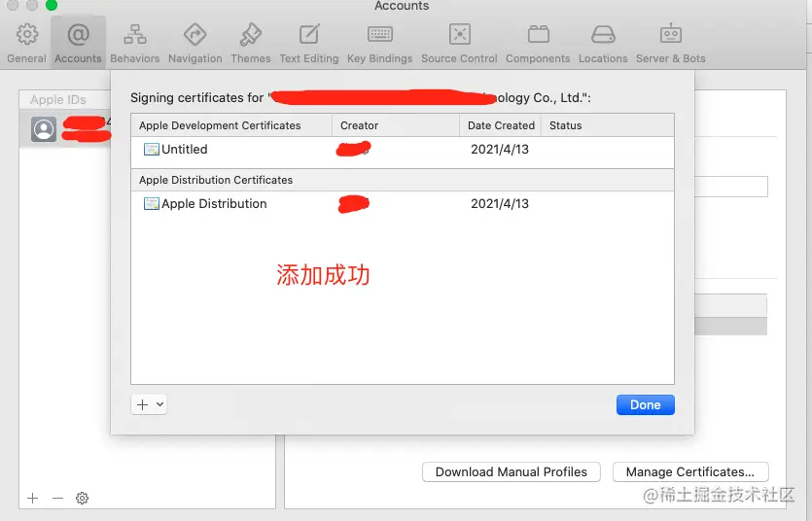The image size is (812, 521).
Task: Click Download Manual Profiles button
Action: pos(512,471)
